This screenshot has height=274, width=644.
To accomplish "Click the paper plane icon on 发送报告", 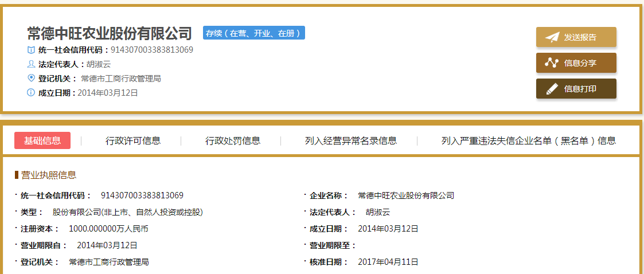I will pyautogui.click(x=552, y=37).
